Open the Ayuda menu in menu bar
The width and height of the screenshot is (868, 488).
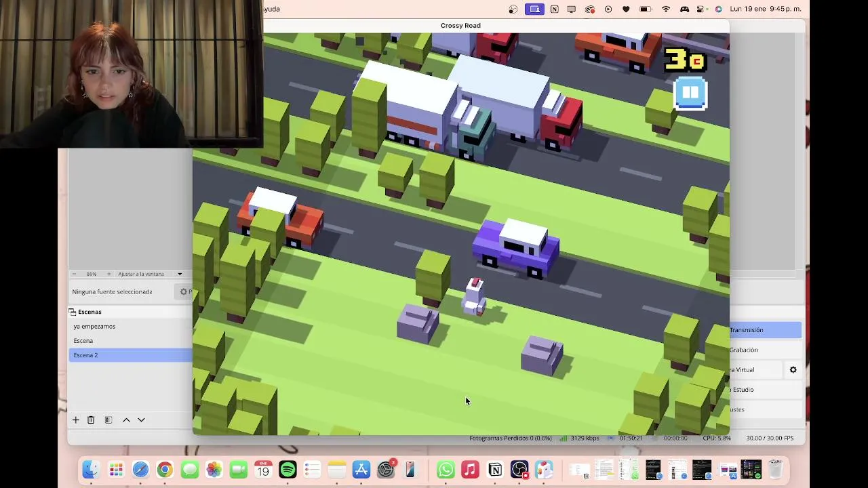(x=271, y=9)
